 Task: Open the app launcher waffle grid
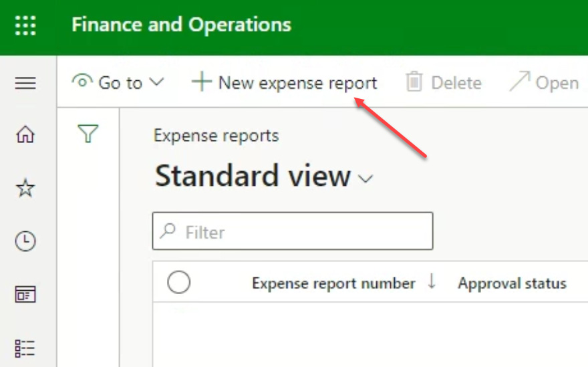[x=25, y=25]
